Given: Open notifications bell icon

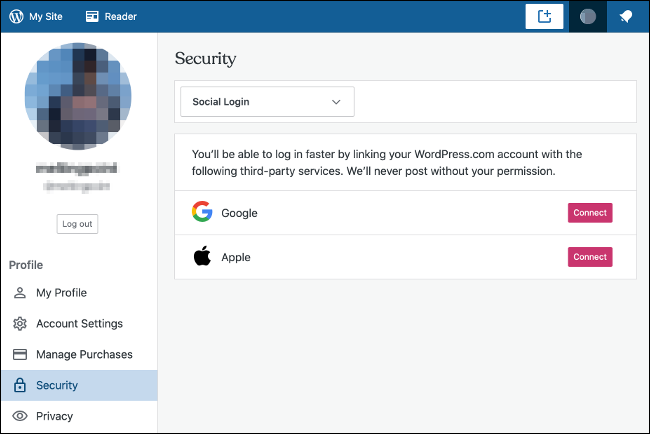Looking at the screenshot, I should 626,16.
